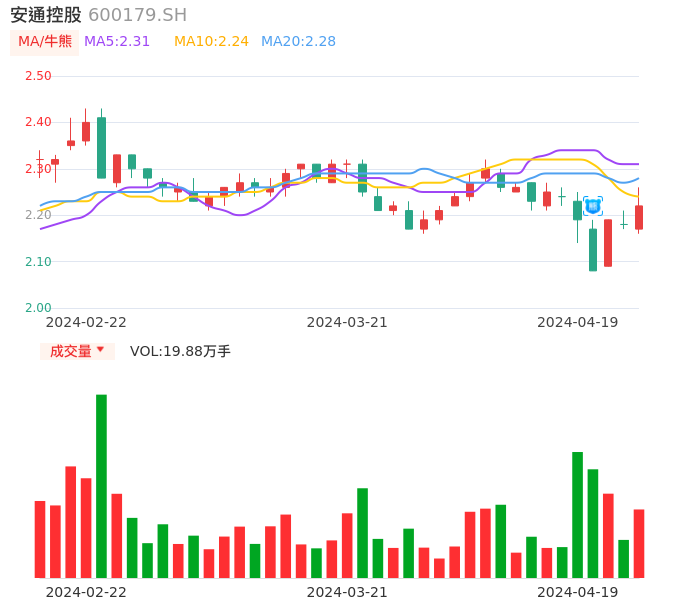Click the tallest green volume bar
The height and width of the screenshot is (606, 686).
tap(101, 485)
